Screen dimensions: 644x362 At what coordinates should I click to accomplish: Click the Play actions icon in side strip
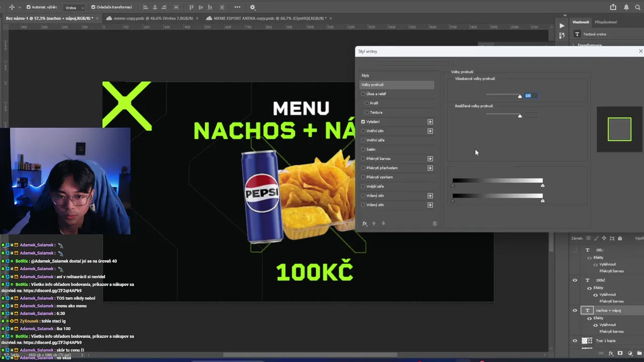562,26
